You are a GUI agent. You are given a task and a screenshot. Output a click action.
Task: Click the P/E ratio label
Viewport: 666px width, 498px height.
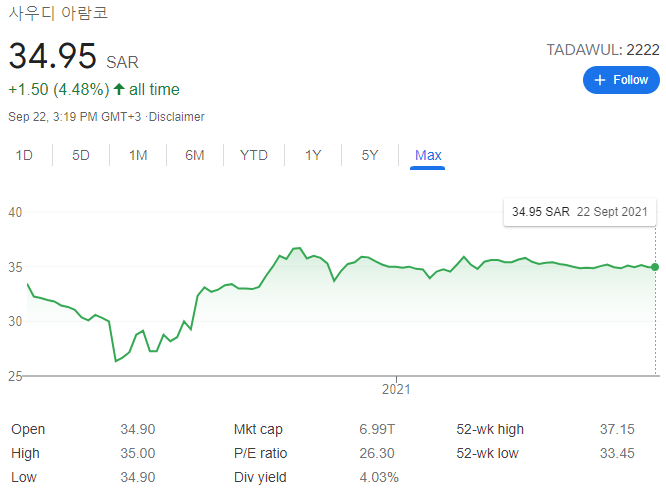point(260,453)
